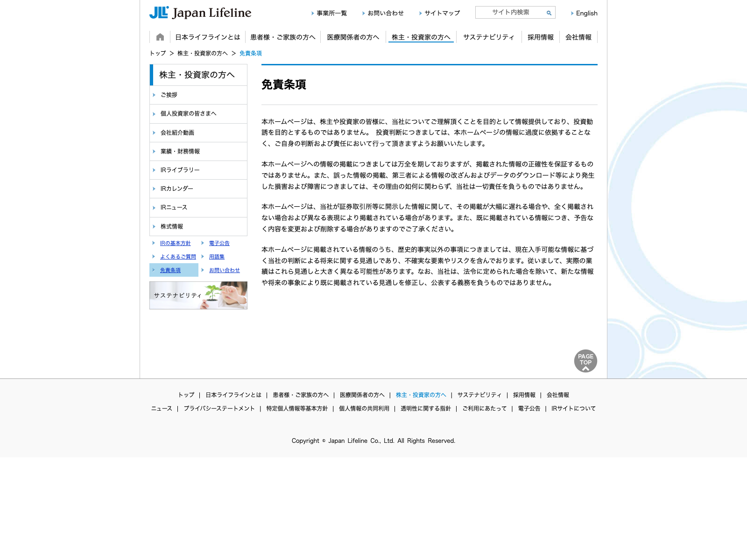This screenshot has width=747, height=560.
Task: Switch to the English site link
Action: point(586,13)
